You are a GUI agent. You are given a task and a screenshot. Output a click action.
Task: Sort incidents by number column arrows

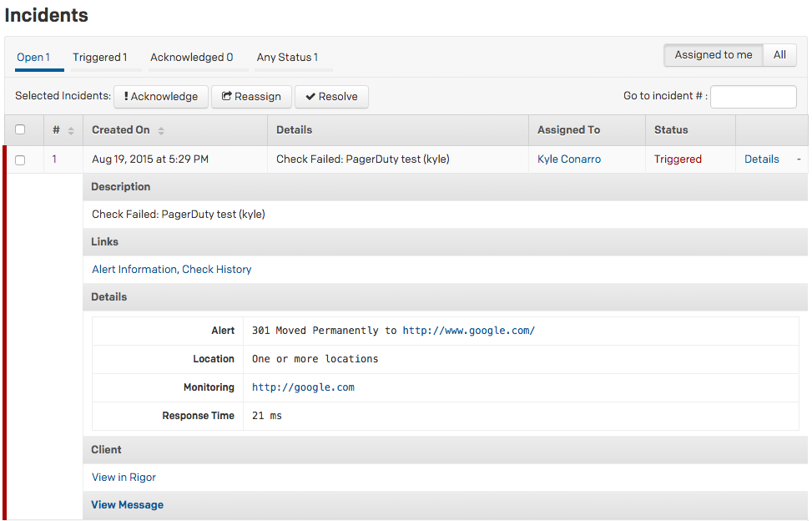(71, 130)
